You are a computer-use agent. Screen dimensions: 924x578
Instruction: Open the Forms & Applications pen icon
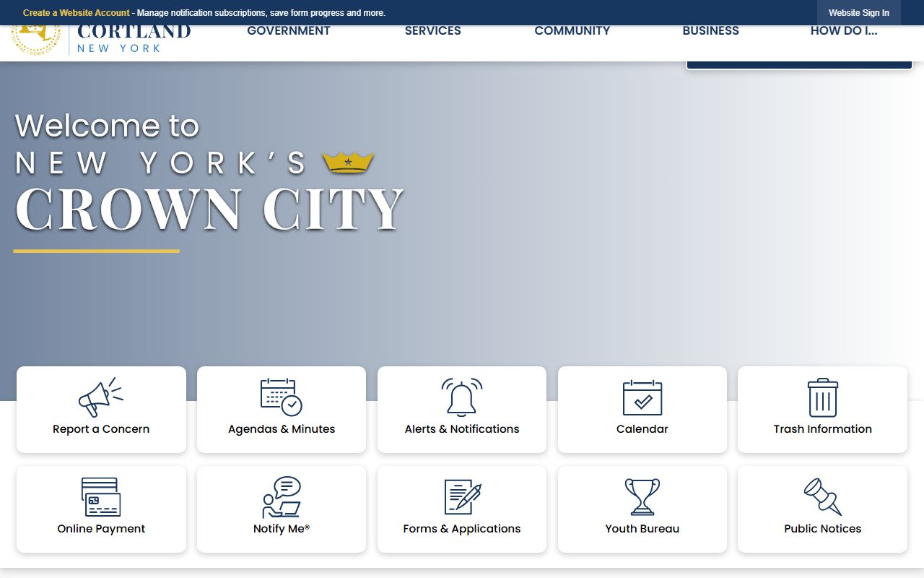point(462,496)
